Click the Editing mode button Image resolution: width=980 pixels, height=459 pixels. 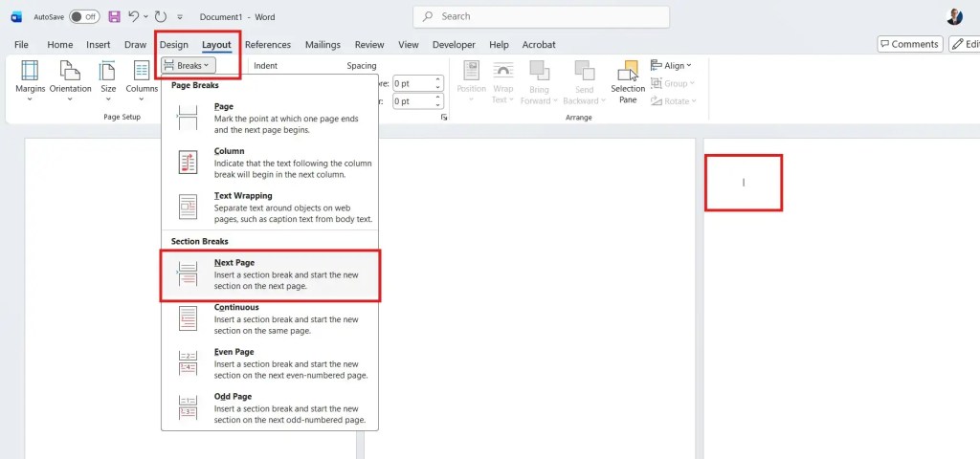click(x=965, y=44)
